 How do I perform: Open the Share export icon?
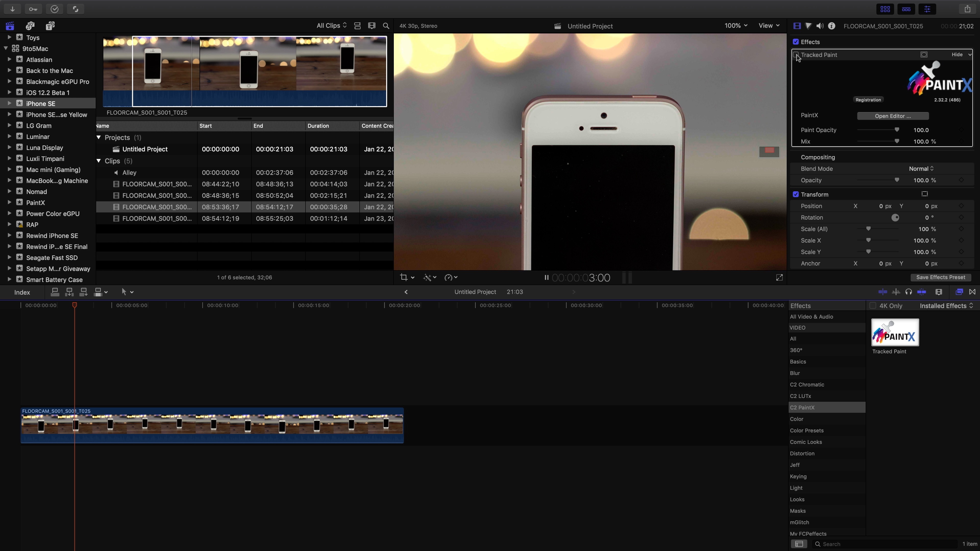pyautogui.click(x=967, y=9)
